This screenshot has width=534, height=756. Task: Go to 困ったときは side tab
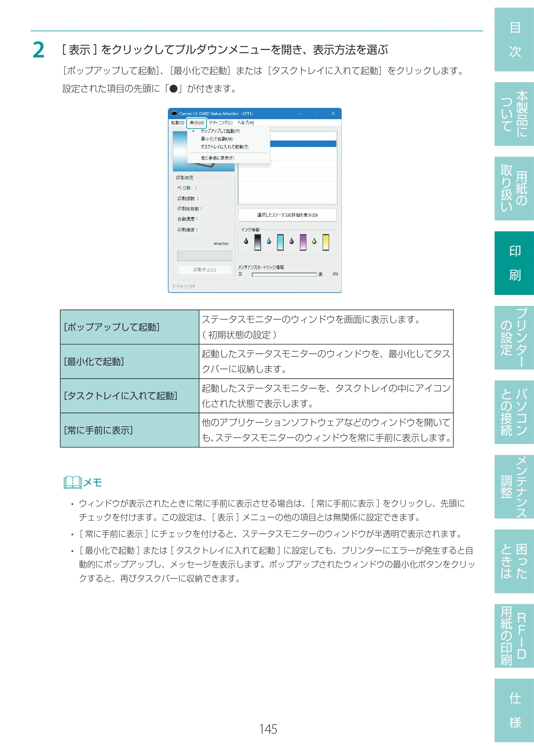click(x=514, y=562)
